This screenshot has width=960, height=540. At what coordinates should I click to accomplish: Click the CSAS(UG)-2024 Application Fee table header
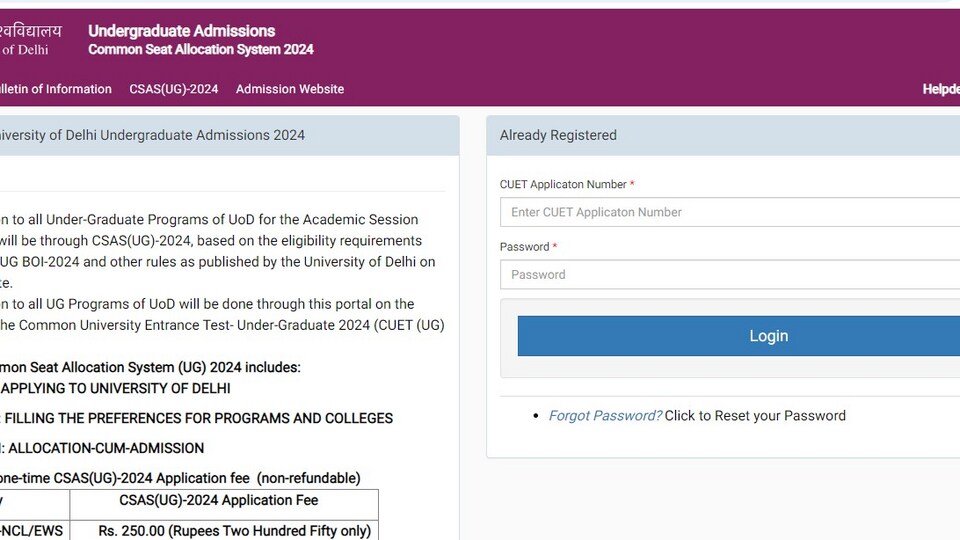tap(219, 500)
